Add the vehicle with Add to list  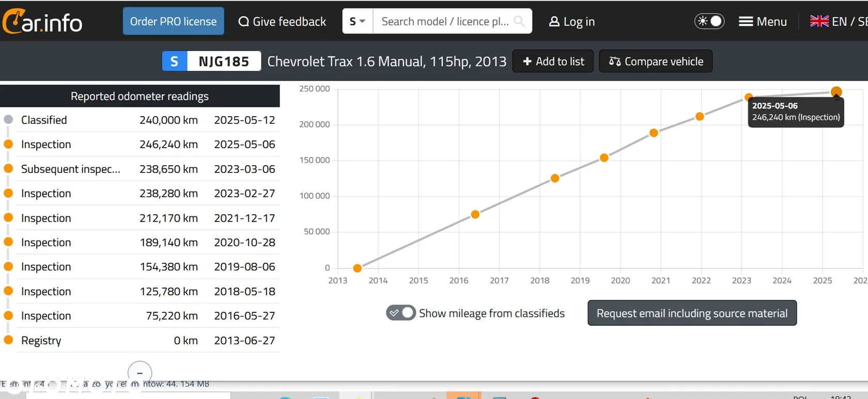[x=553, y=61]
